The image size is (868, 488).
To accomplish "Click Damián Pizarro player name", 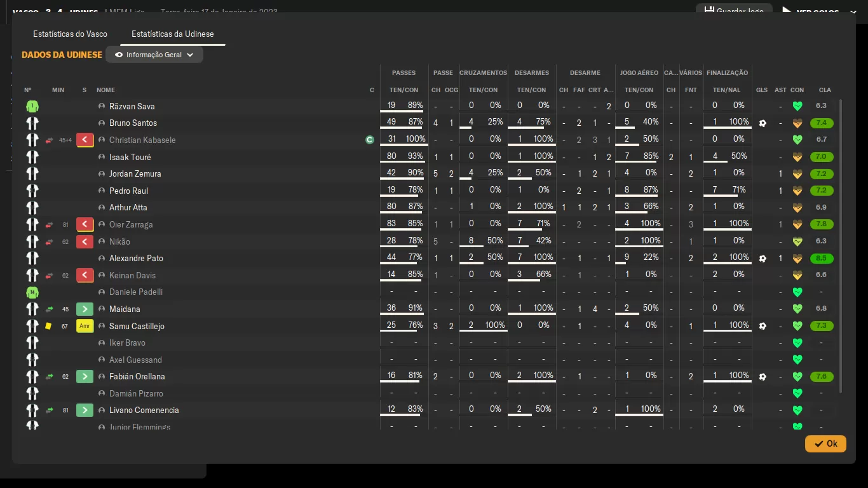I will coord(136,393).
